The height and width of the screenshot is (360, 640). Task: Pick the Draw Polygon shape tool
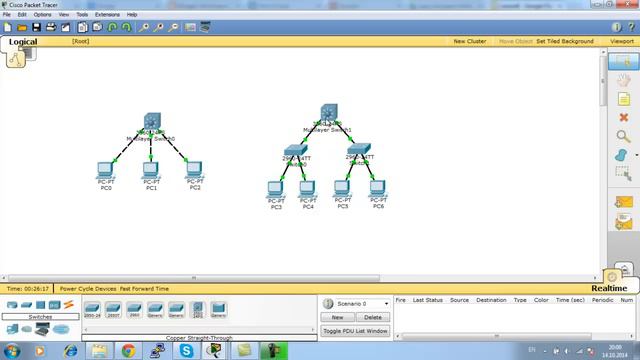pyautogui.click(x=621, y=155)
